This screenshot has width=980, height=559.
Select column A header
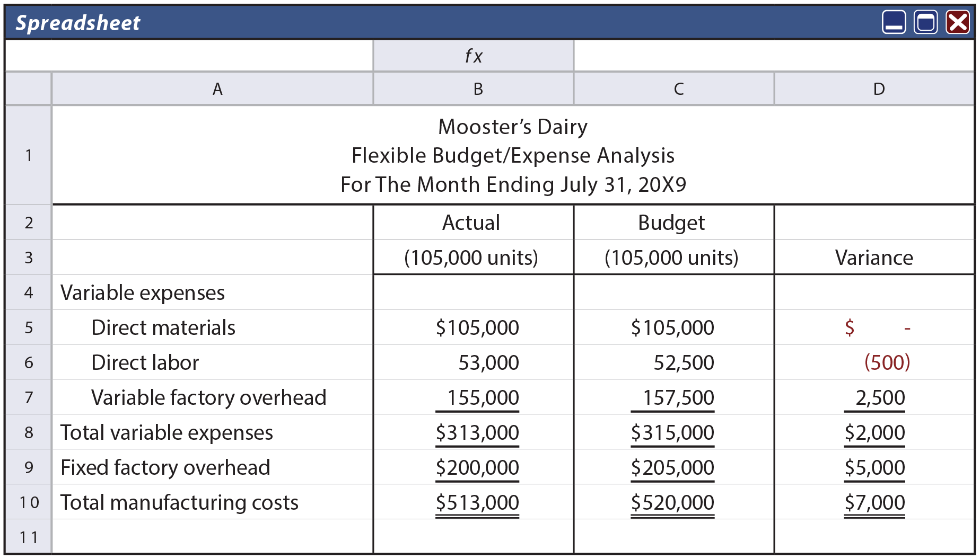[217, 89]
